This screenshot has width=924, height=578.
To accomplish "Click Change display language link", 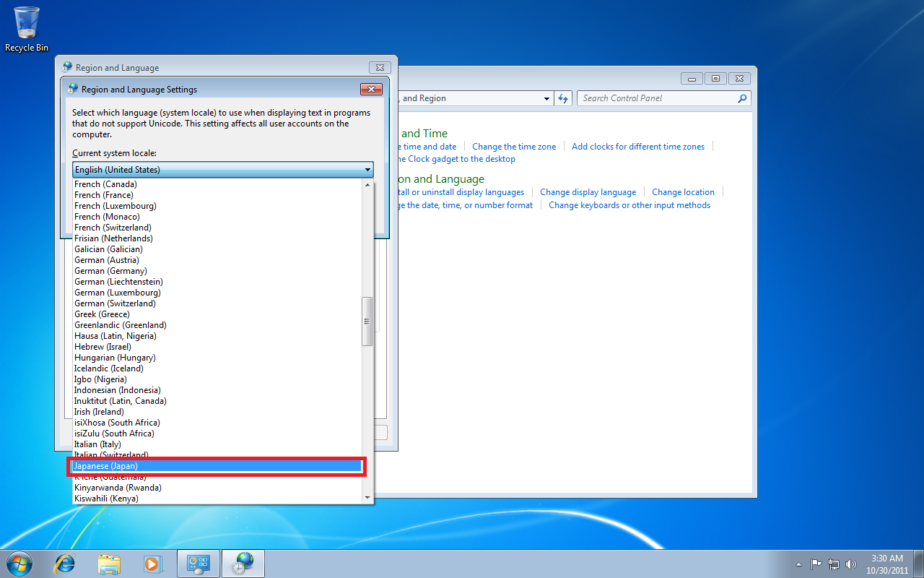I will (588, 192).
